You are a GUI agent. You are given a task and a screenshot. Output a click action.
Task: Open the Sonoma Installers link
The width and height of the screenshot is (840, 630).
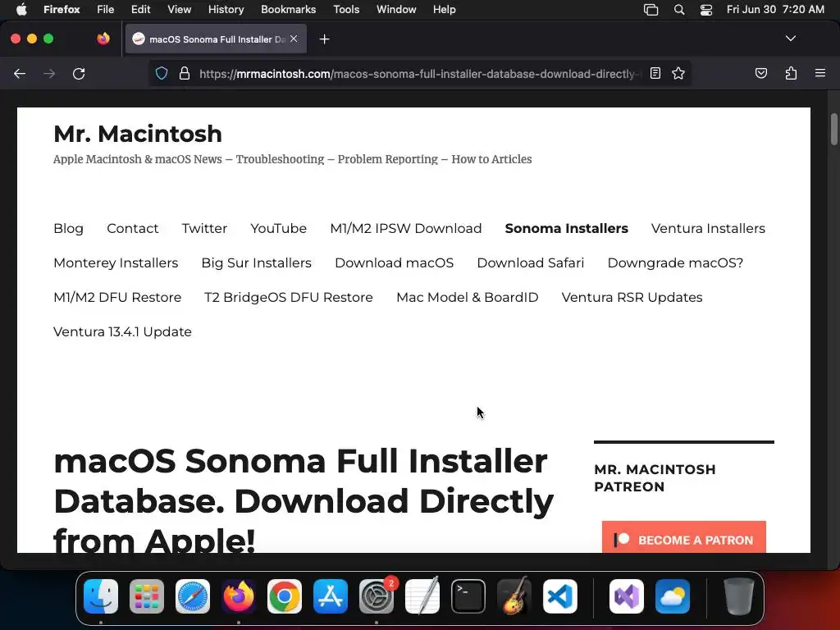pos(566,228)
